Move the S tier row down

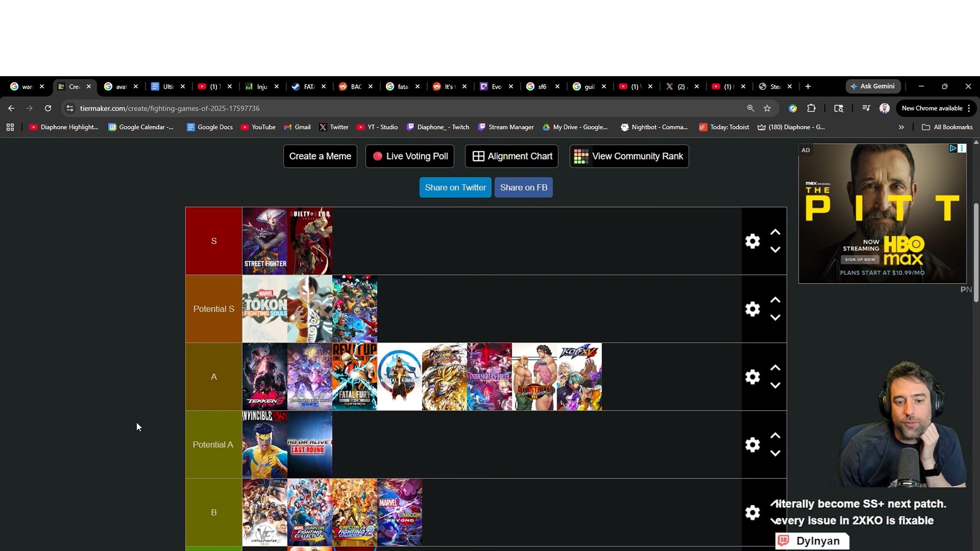775,250
